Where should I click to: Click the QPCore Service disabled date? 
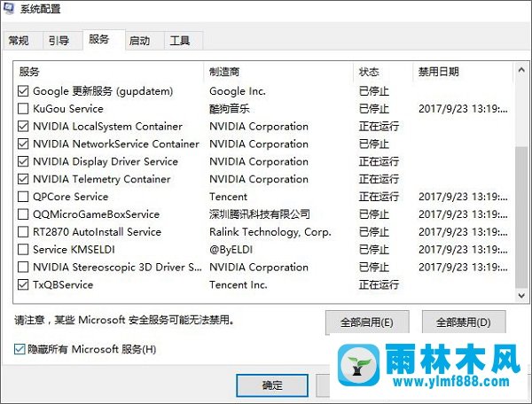(x=463, y=197)
